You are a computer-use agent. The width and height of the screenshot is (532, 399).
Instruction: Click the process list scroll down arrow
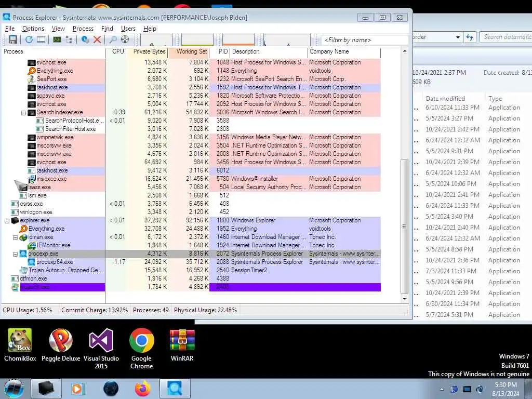tap(404, 299)
